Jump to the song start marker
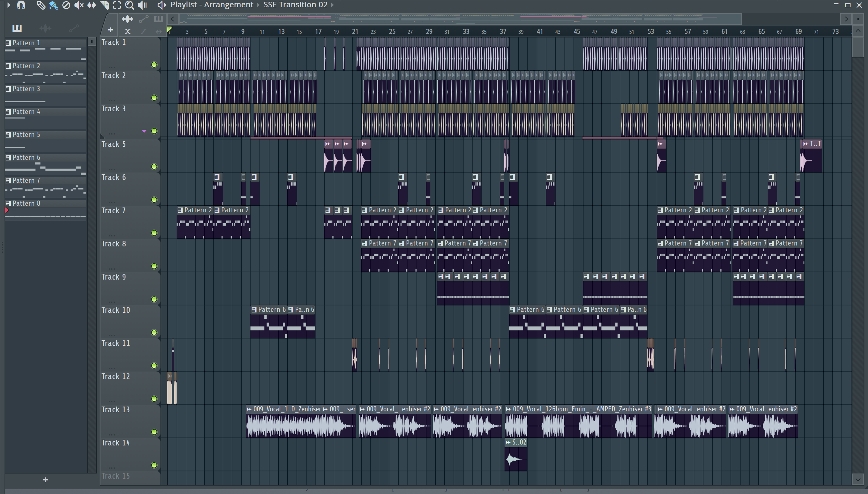This screenshot has height=494, width=868. click(169, 30)
